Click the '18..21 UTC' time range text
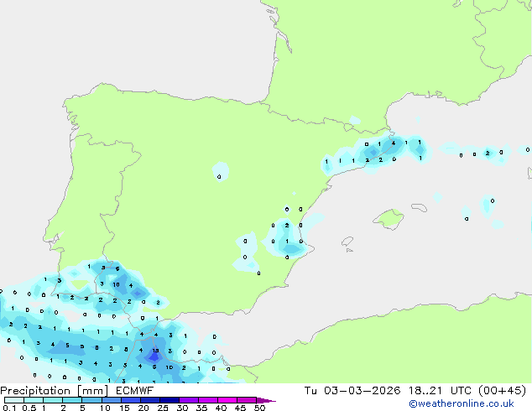This screenshot has height=411, width=532. 440,391
